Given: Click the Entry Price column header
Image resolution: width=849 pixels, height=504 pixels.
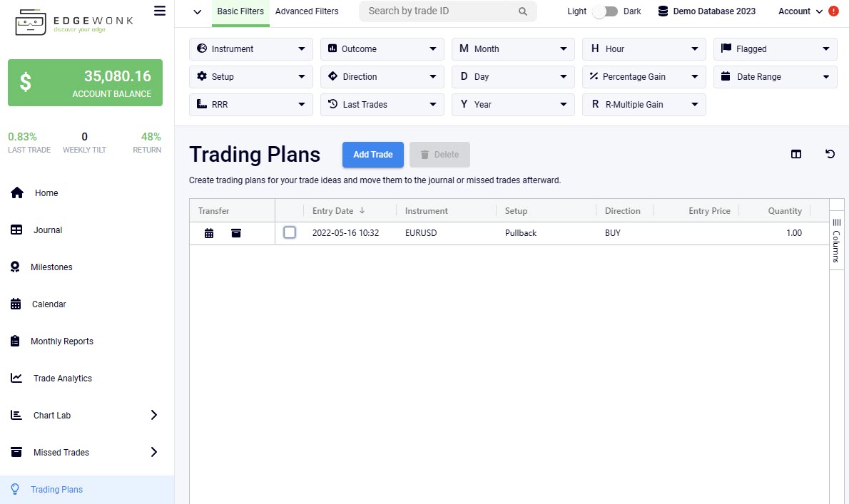Looking at the screenshot, I should coord(709,211).
